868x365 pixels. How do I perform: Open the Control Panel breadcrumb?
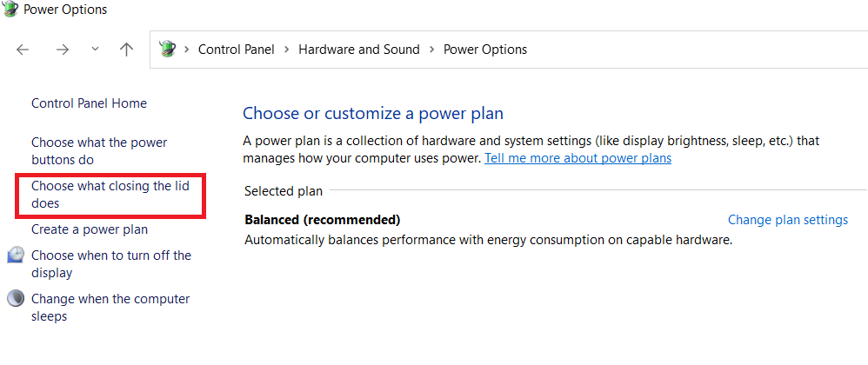(236, 50)
